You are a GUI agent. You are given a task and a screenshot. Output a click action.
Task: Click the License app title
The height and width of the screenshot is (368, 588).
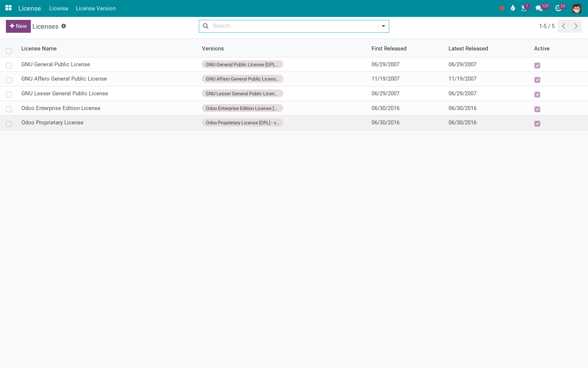[30, 8]
